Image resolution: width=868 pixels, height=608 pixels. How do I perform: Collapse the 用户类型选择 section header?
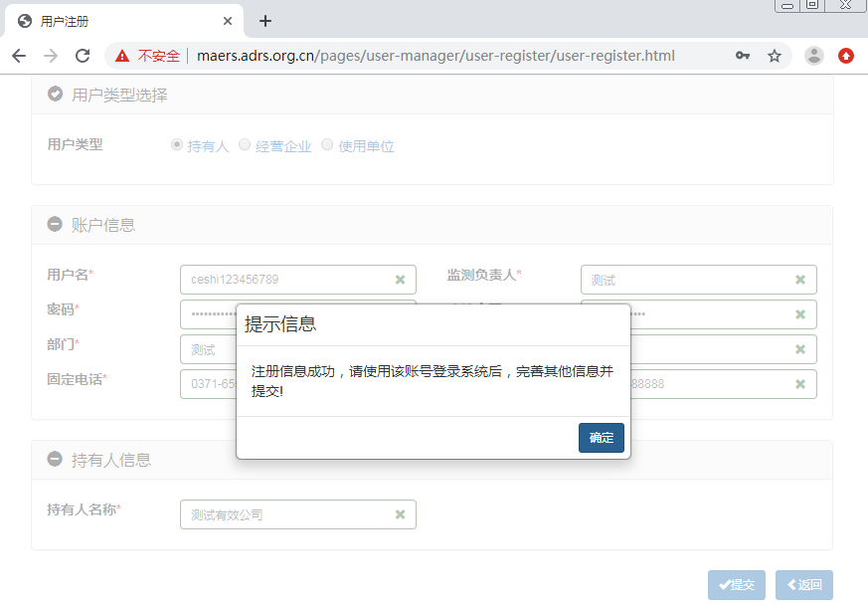tap(56, 95)
